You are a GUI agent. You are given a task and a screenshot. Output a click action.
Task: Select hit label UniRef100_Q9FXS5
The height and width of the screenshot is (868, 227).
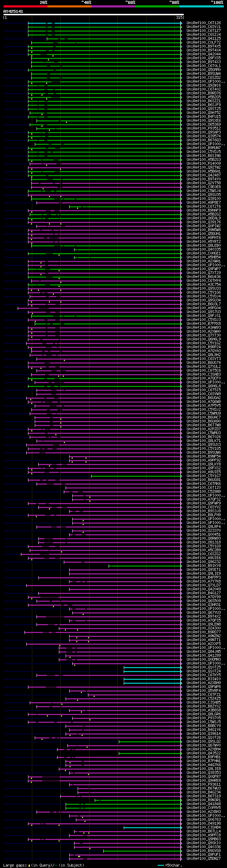click(204, 58)
